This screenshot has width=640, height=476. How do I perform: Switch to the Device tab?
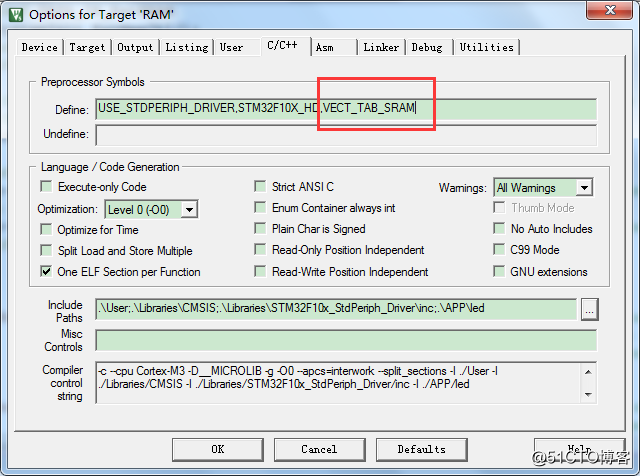(x=40, y=47)
